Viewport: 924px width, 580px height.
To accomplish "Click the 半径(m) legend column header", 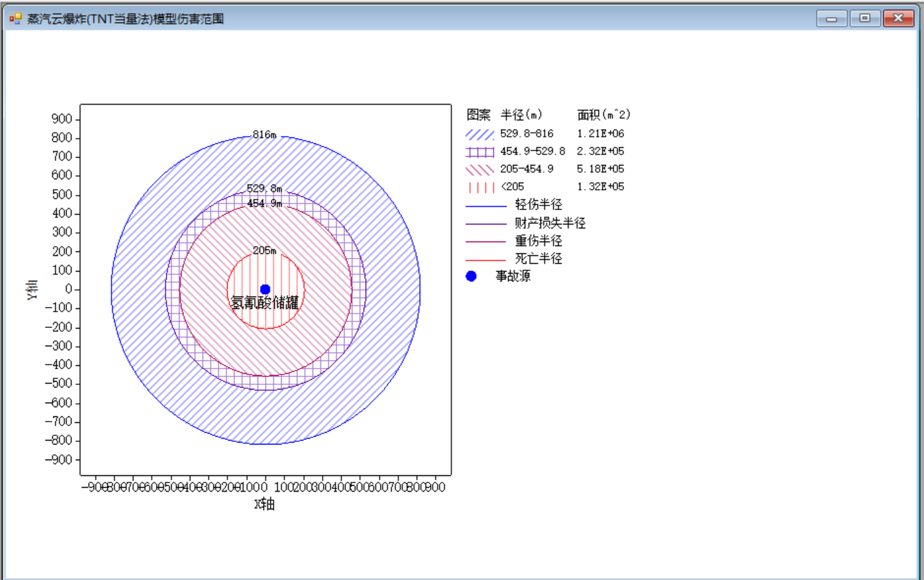I will pos(521,115).
